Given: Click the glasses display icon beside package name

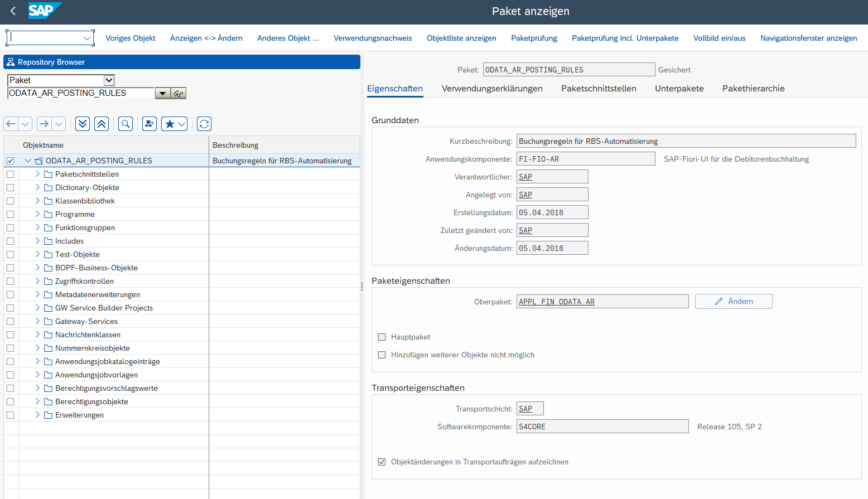Looking at the screenshot, I should pos(179,94).
